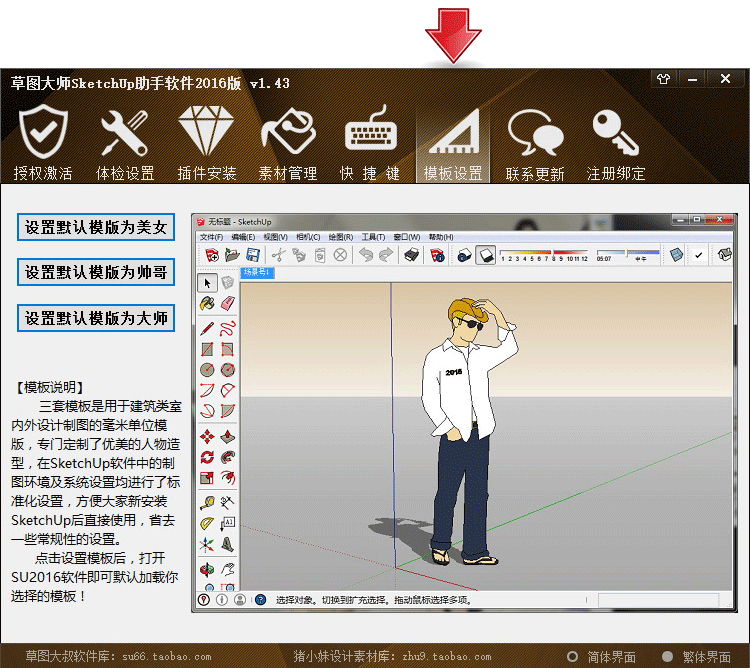Close the 草图大师 assistant window

coord(725,79)
